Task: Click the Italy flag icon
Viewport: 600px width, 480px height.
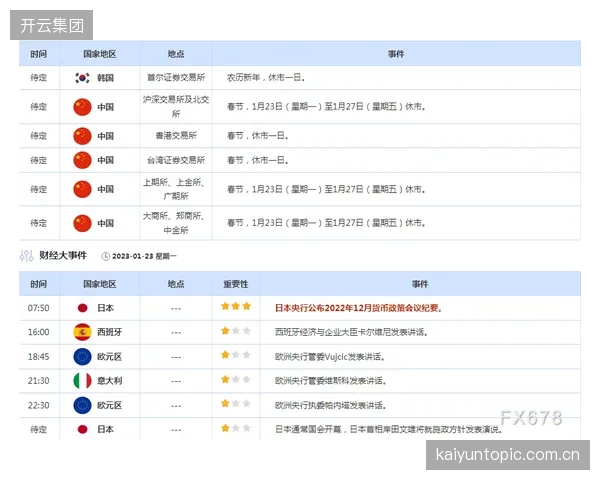Action: [82, 380]
